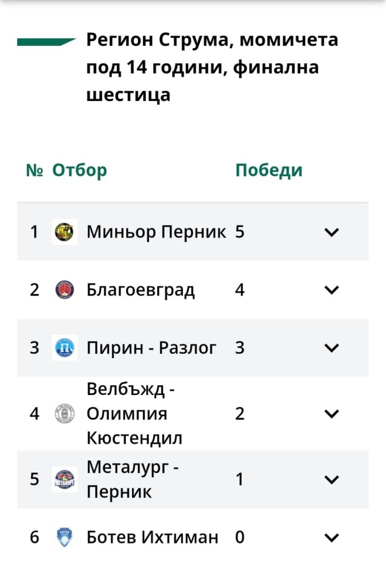The width and height of the screenshot is (386, 588).
Task: Open the Миньор Перник team name
Action: pos(156,232)
